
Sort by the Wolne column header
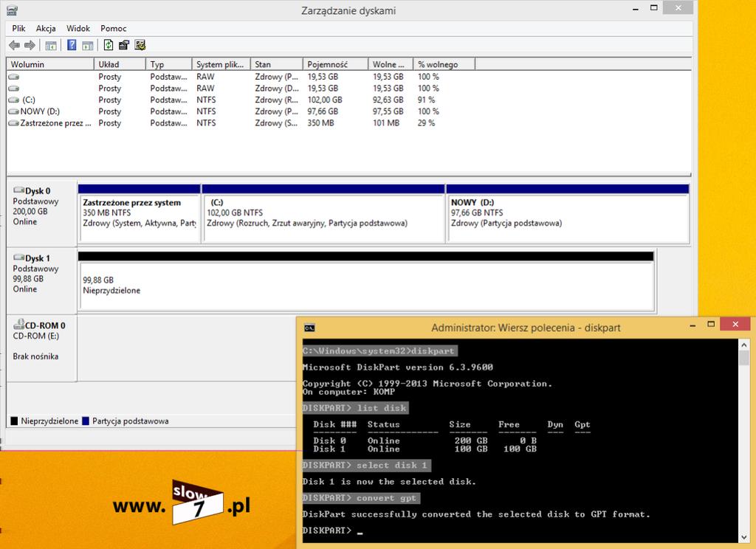click(x=391, y=64)
